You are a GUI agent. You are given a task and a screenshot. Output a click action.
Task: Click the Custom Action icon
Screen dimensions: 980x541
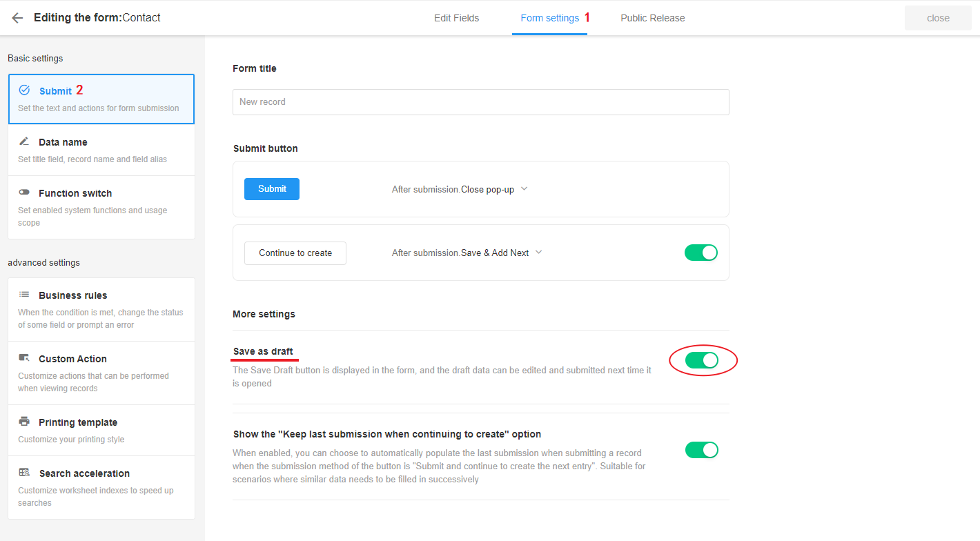(24, 358)
